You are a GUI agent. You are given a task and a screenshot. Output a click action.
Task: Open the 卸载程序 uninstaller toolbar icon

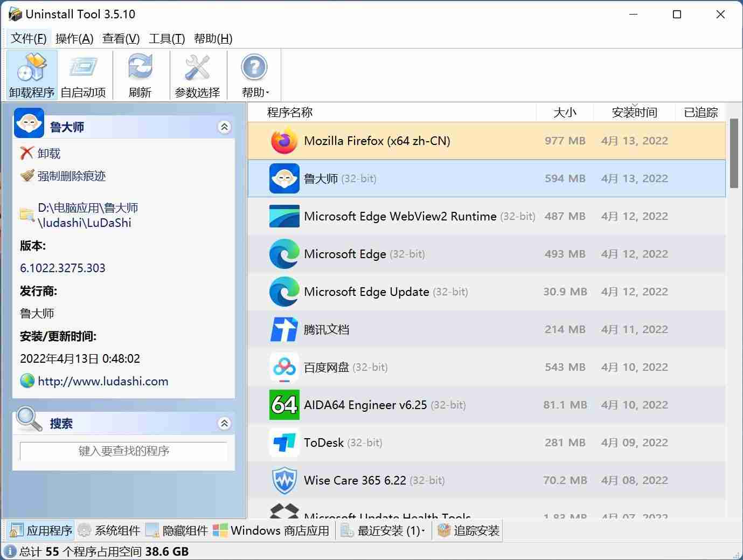coord(32,67)
